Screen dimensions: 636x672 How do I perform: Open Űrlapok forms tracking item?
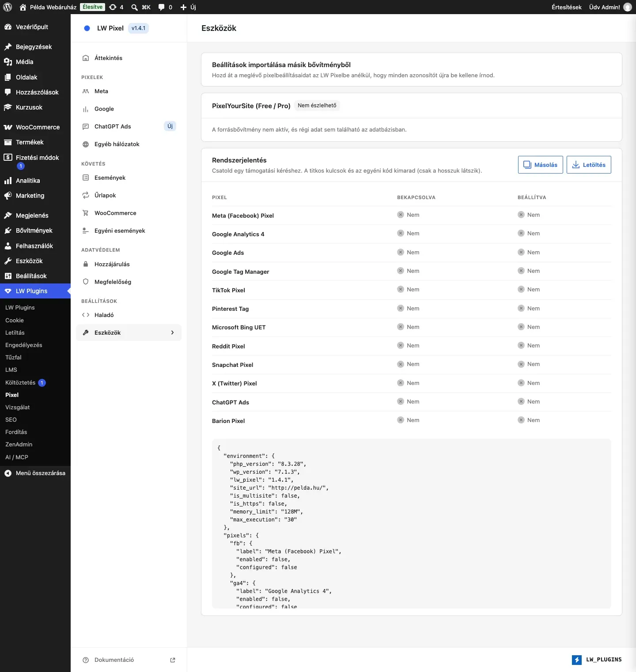129,195
